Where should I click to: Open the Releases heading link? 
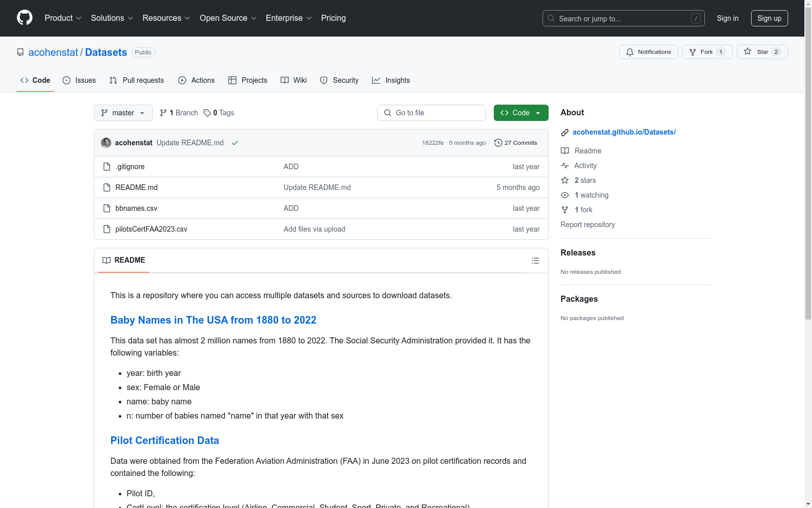coord(578,252)
